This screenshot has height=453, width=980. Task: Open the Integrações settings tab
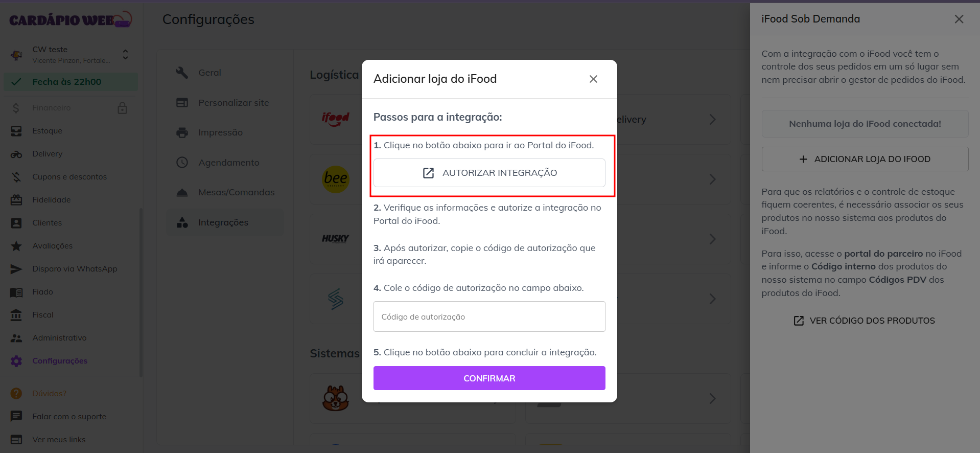pyautogui.click(x=223, y=222)
